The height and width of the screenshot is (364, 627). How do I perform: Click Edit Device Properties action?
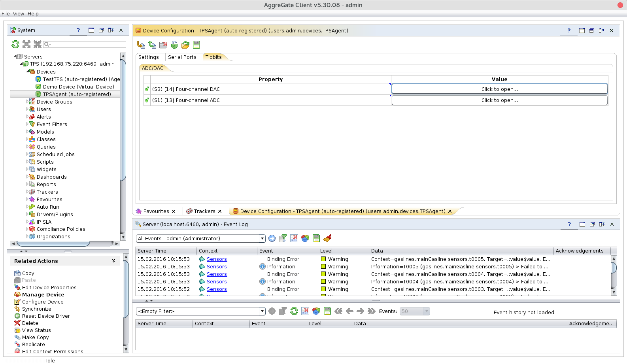49,287
